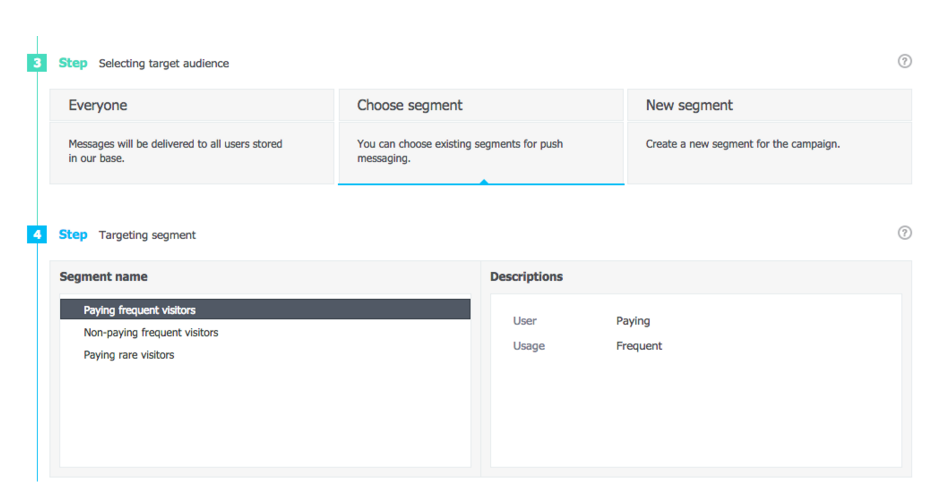Viewport: 946px width, 497px height.
Task: Select Paying frequent visitors segment
Action: pyautogui.click(x=265, y=310)
